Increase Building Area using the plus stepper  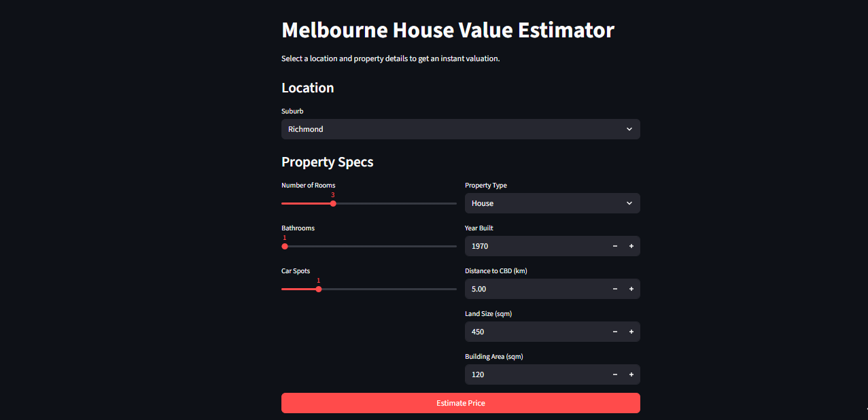pyautogui.click(x=631, y=374)
